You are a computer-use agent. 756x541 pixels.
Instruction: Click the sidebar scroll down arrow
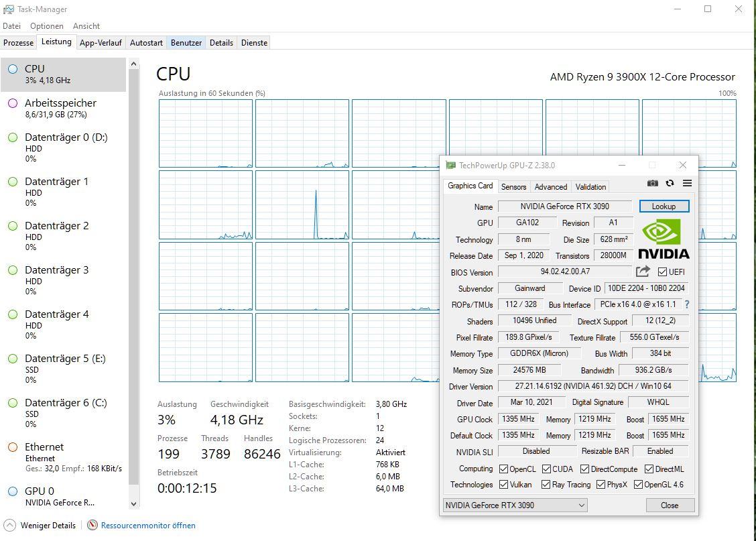point(133,504)
